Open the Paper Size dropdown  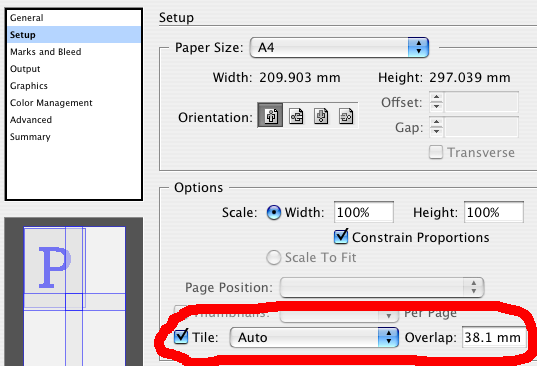coord(339,47)
